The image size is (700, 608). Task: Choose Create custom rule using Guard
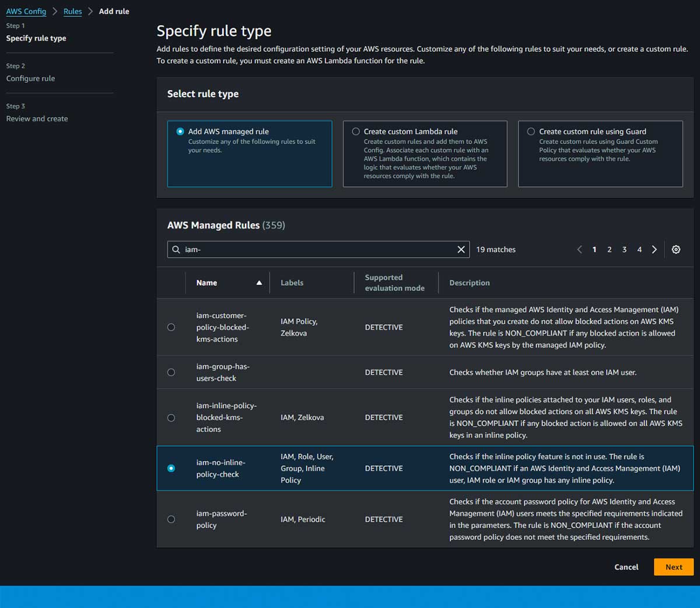[531, 132]
